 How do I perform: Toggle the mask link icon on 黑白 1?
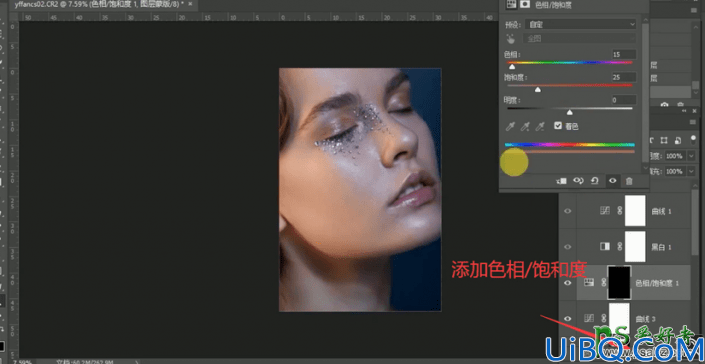(619, 246)
